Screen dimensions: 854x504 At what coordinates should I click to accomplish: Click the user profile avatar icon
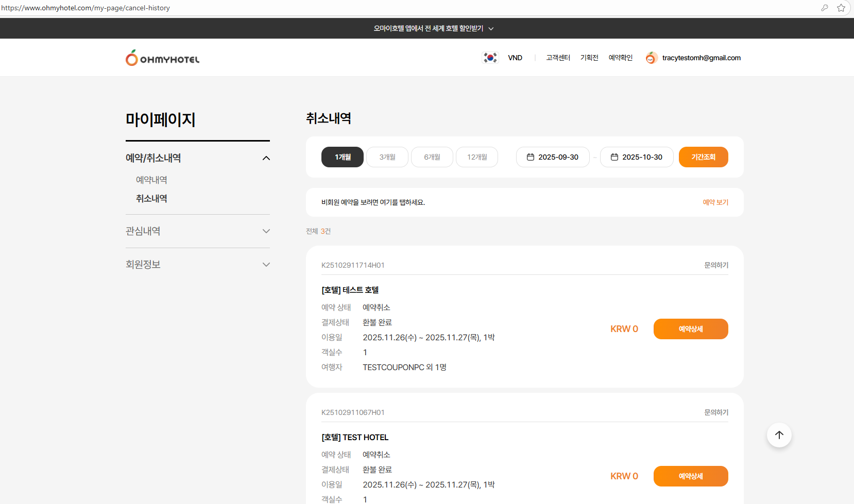click(651, 58)
